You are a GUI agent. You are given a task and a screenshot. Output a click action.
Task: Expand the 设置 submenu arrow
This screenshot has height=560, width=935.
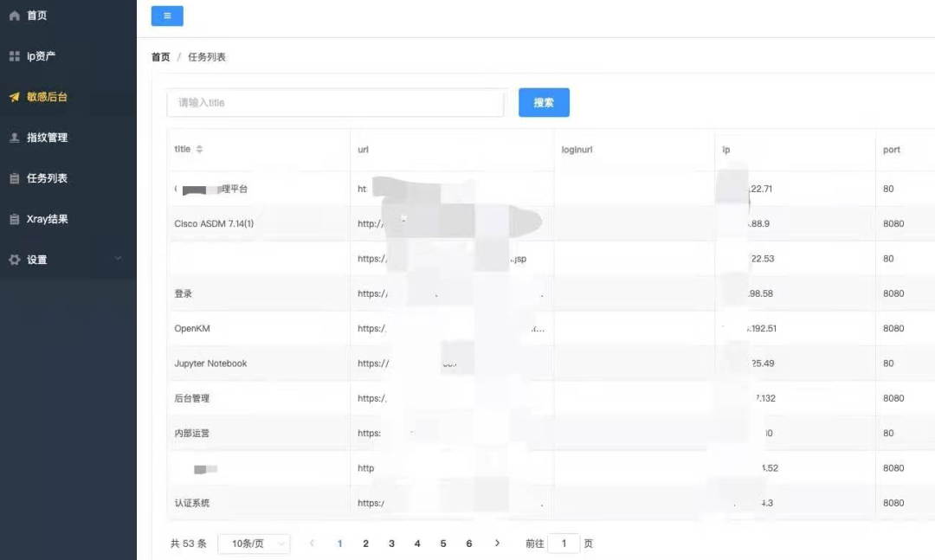coord(119,259)
